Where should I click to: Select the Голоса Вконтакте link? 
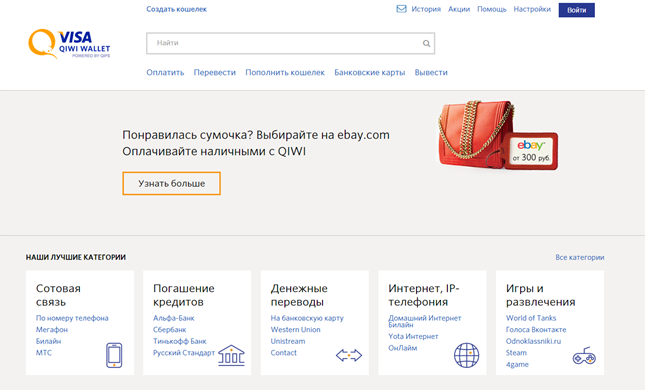click(x=536, y=330)
